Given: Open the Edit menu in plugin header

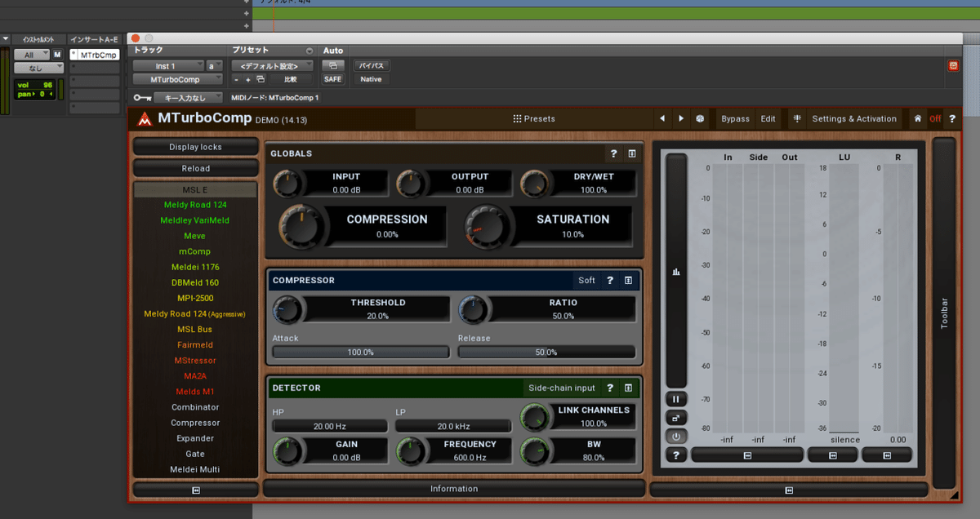Looking at the screenshot, I should click(768, 119).
